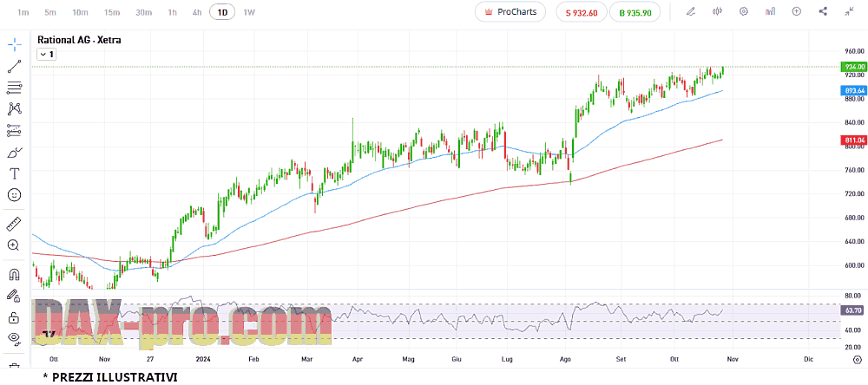Toggle stay in drawing mode pencil-lock

14,296
